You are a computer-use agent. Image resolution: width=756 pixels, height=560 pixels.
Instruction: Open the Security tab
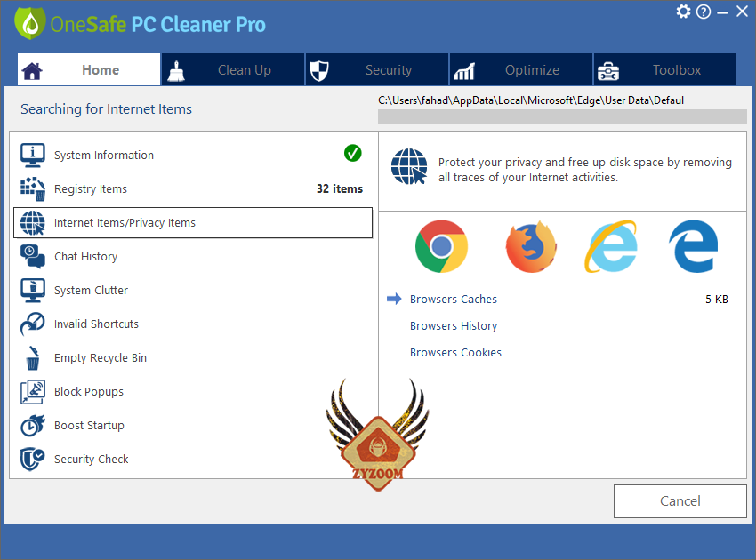point(377,70)
